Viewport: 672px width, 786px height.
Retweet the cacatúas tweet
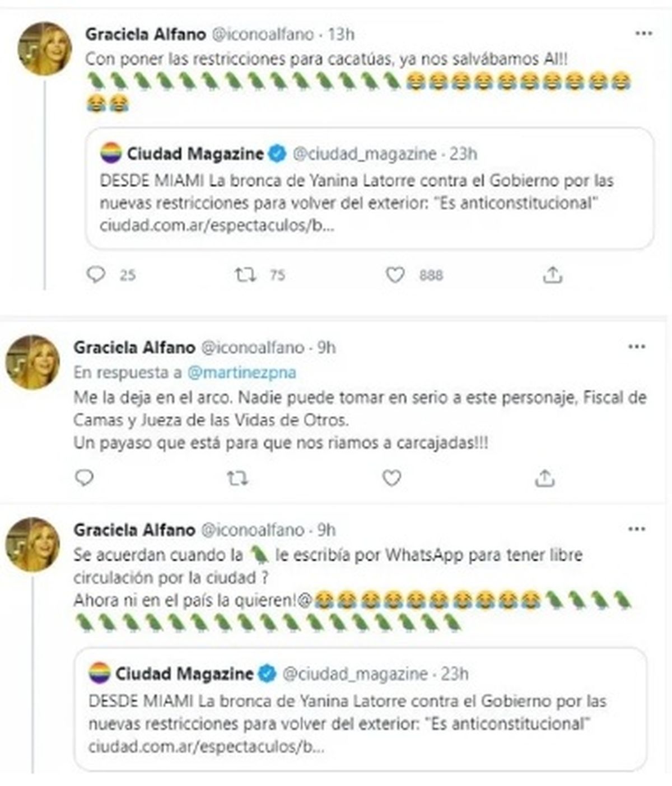pos(245,274)
